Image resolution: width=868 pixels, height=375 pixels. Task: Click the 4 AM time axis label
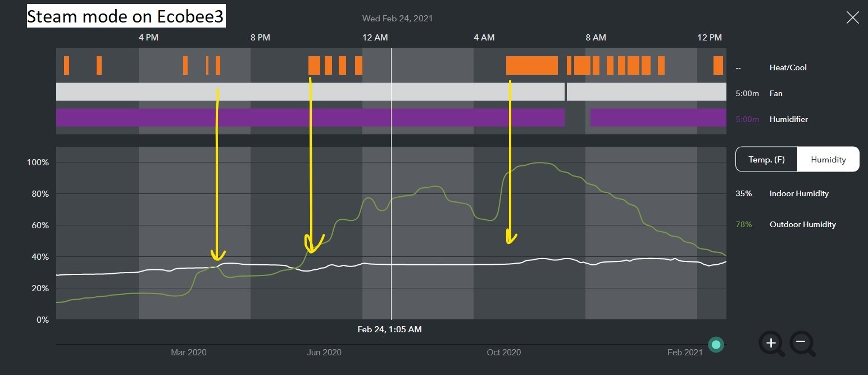pyautogui.click(x=484, y=38)
